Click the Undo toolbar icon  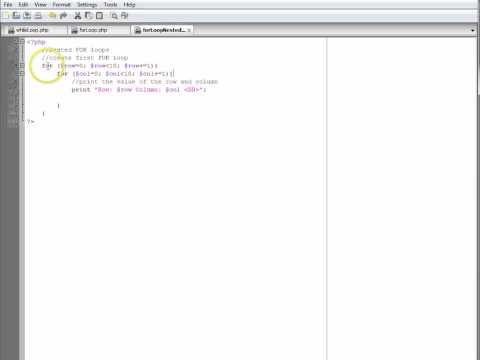52,16
